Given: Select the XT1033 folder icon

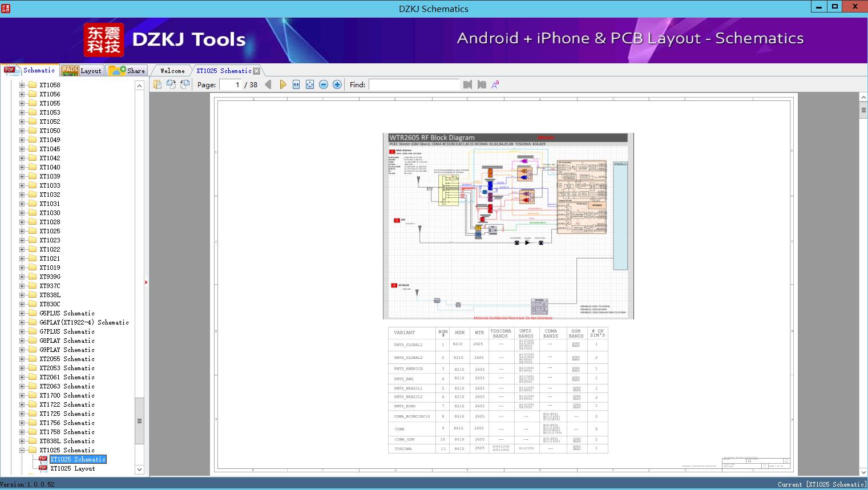Looking at the screenshot, I should click(33, 185).
